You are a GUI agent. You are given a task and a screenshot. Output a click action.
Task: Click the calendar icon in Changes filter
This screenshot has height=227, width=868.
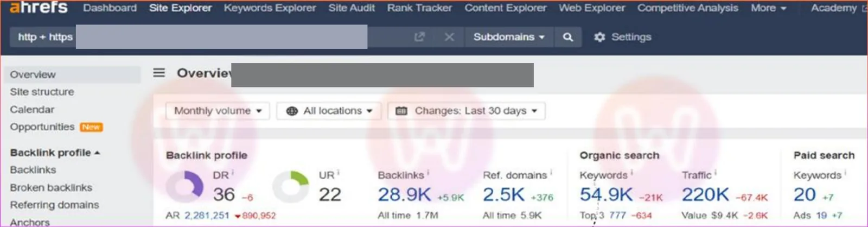pos(401,111)
